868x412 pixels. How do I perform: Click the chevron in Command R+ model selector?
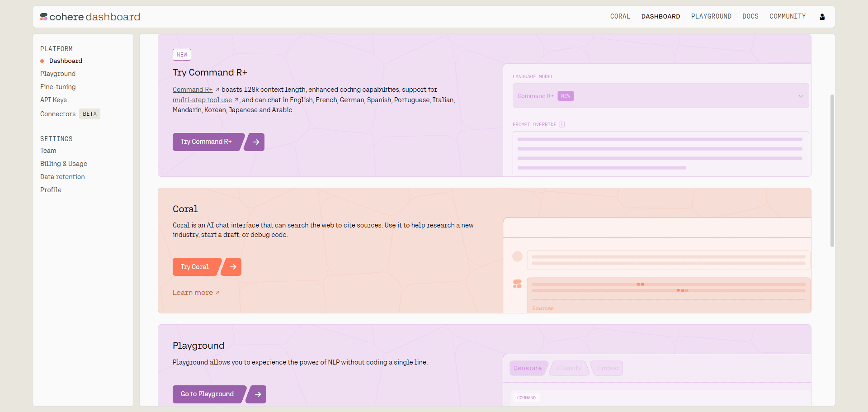pyautogui.click(x=801, y=96)
